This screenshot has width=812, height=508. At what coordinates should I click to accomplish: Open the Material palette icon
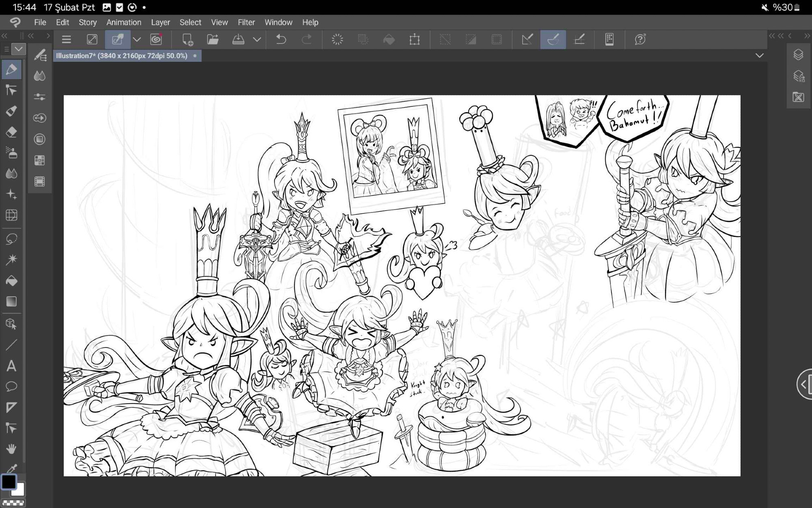click(798, 97)
